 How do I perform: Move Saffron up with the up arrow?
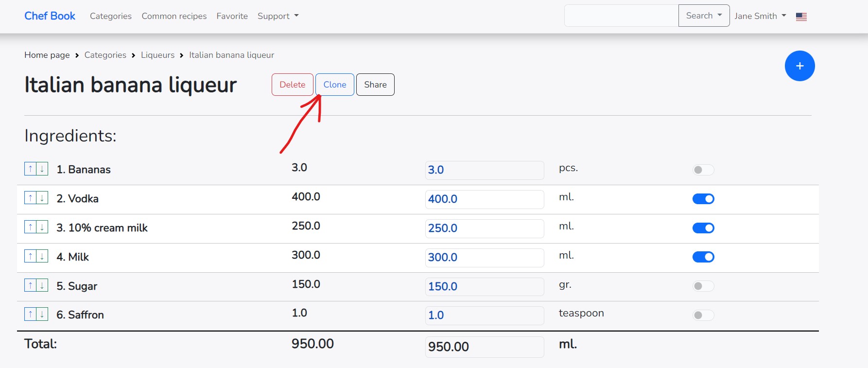(30, 315)
